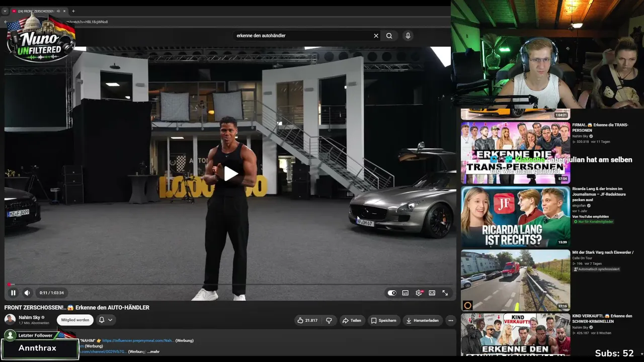Open the 'KIND VERKAUFT' video thumbnail
Viewport: 644px width, 362px height.
pos(515,334)
